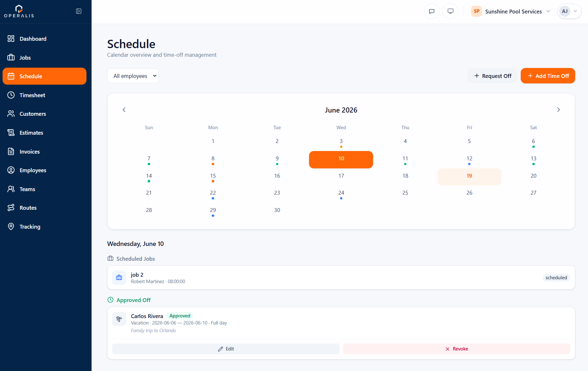Click the Estimates receipt icon
588x371 pixels.
[11, 133]
